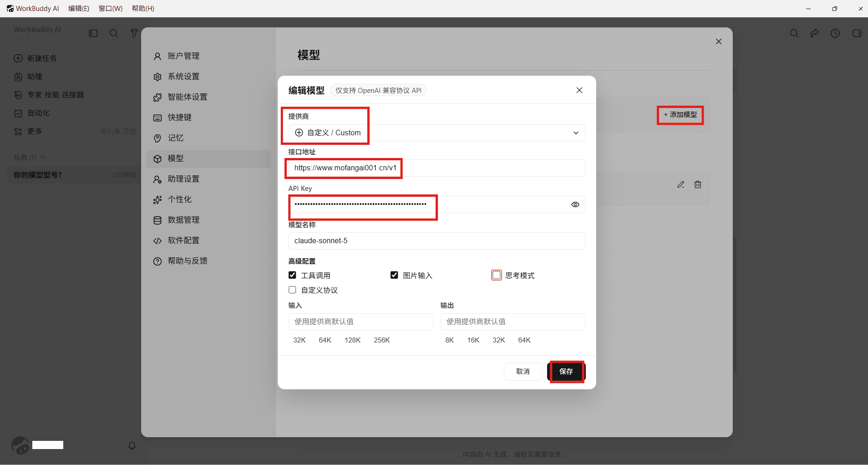Click the 保存 button
Image resolution: width=868 pixels, height=465 pixels.
click(566, 372)
